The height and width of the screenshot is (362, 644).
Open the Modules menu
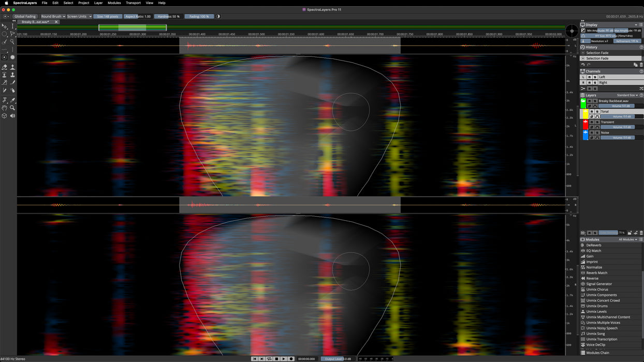[x=114, y=3]
